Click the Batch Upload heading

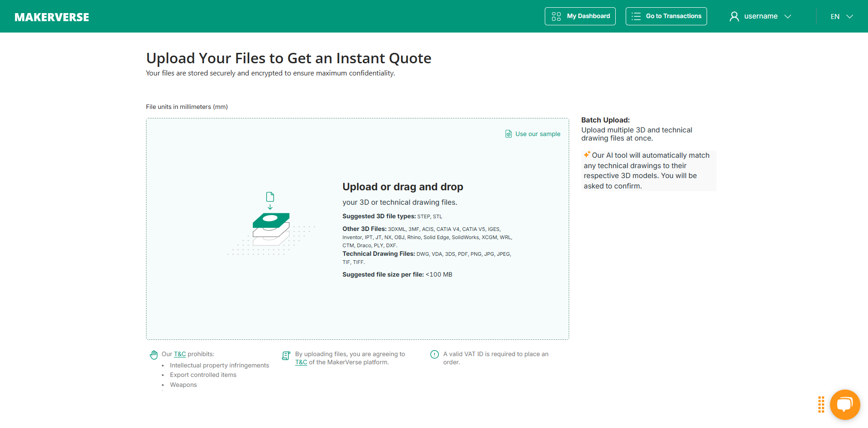tap(605, 120)
